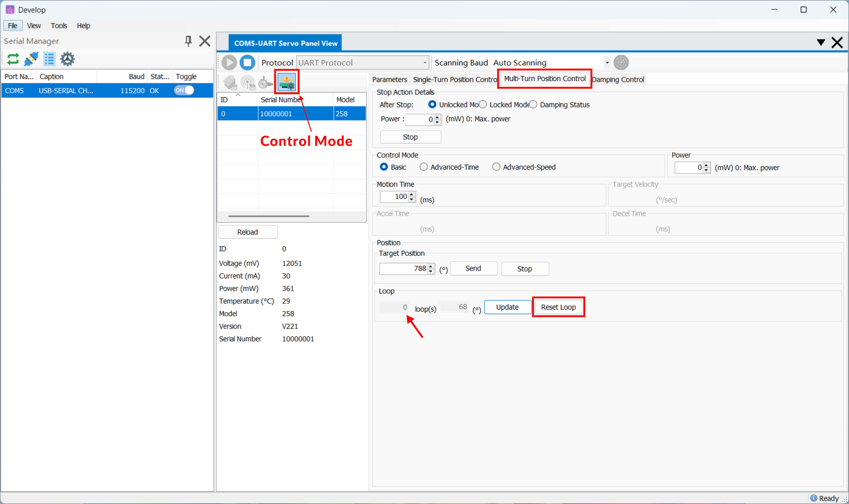
Task: Click the blue list view icon
Action: (x=50, y=59)
